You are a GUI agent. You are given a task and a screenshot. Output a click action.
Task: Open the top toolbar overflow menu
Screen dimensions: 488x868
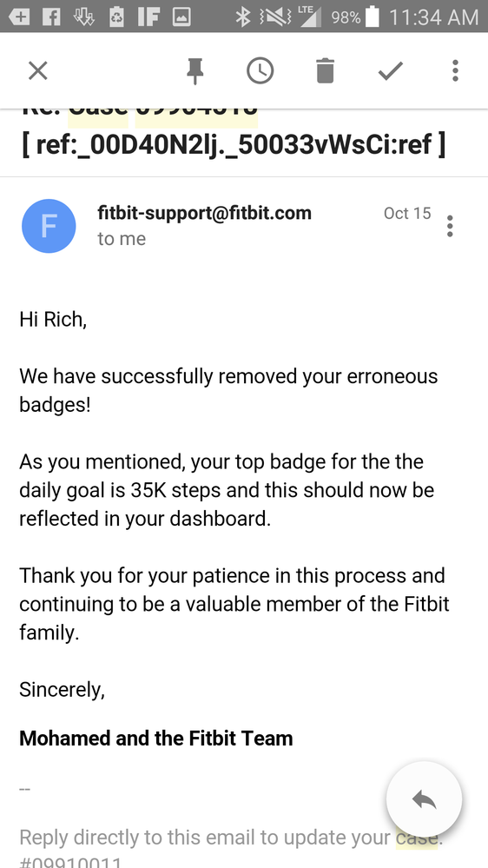point(455,71)
